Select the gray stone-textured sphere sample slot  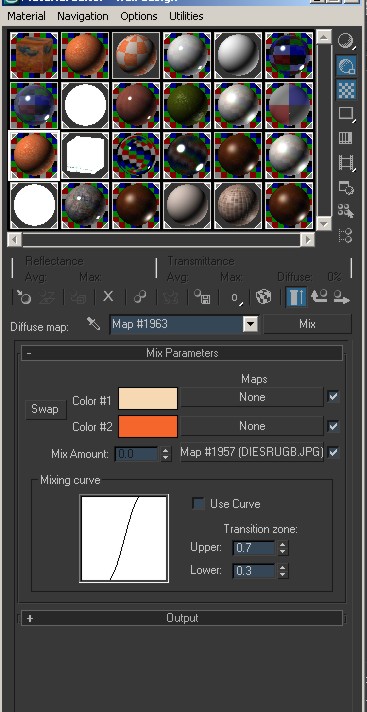click(x=85, y=205)
